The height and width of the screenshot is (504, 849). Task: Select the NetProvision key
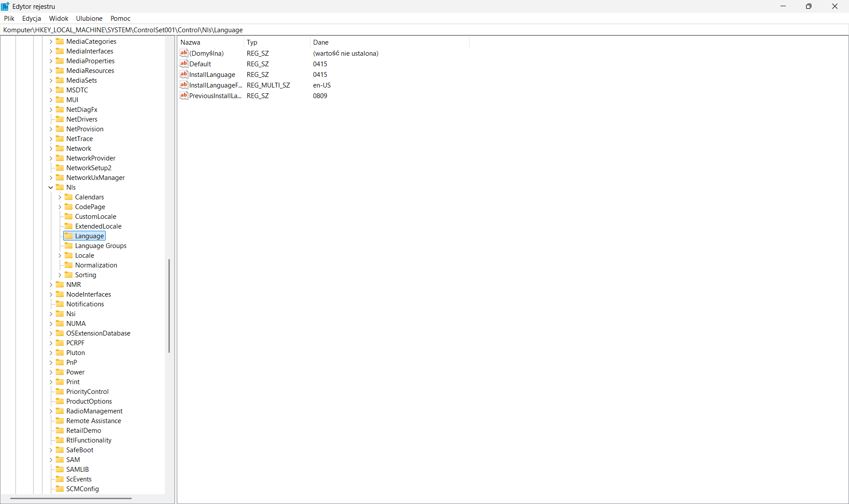click(x=85, y=129)
